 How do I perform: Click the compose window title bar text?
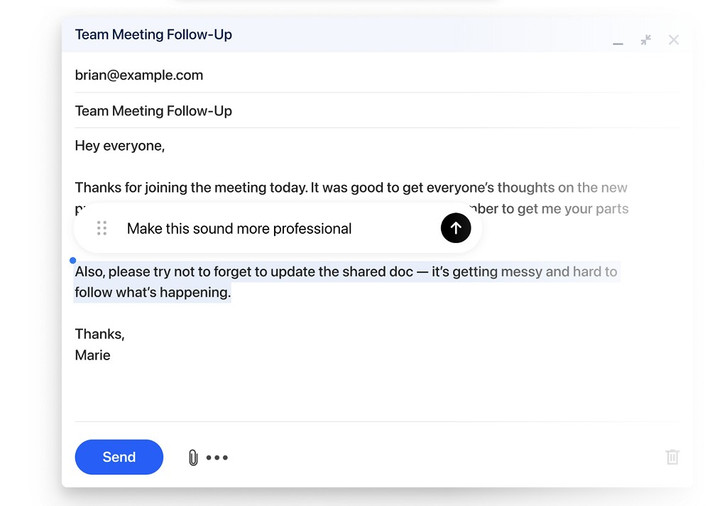pos(154,35)
